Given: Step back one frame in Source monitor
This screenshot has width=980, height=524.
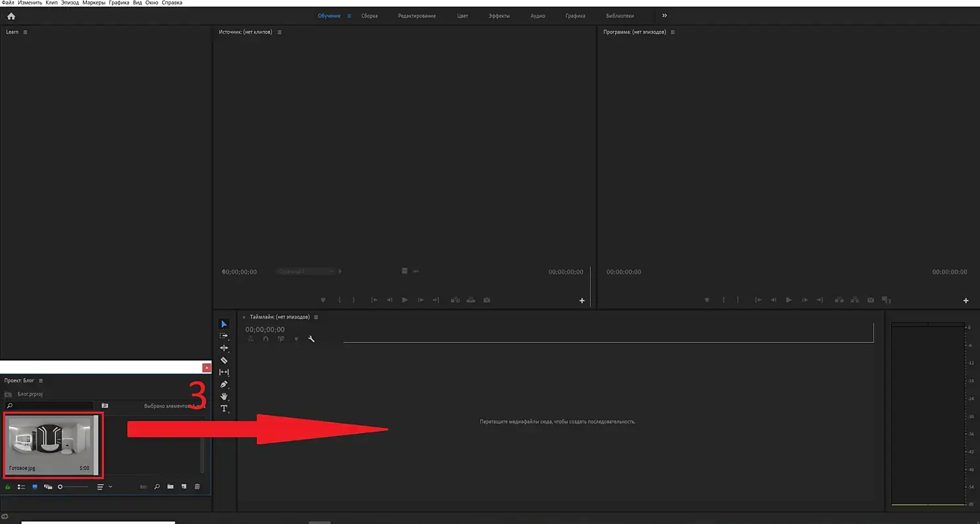Looking at the screenshot, I should 389,300.
